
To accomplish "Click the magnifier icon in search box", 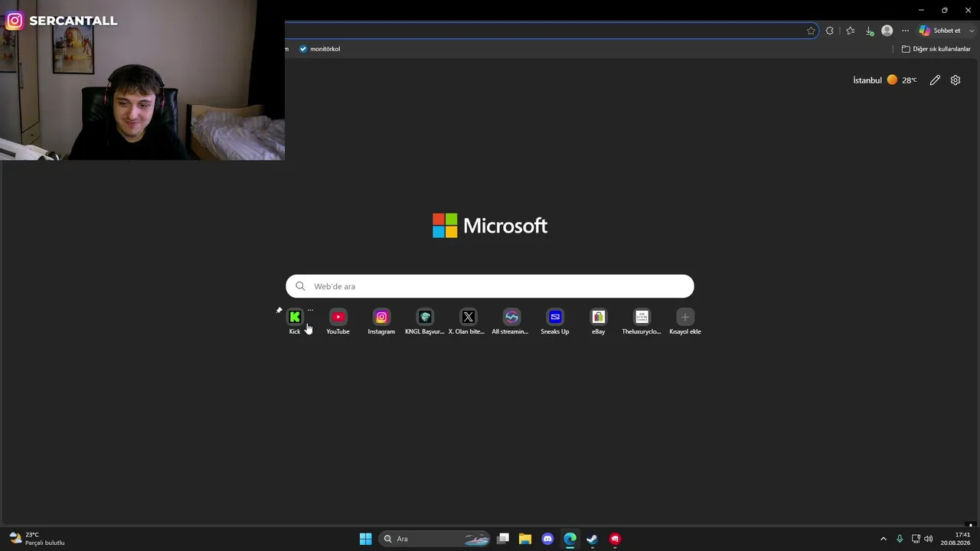I will coord(300,286).
